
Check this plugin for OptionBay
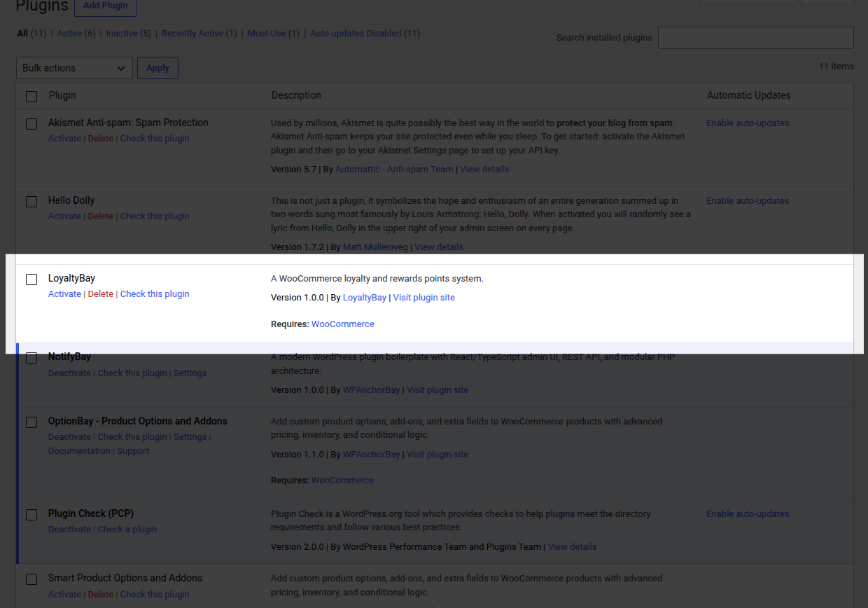tap(132, 437)
